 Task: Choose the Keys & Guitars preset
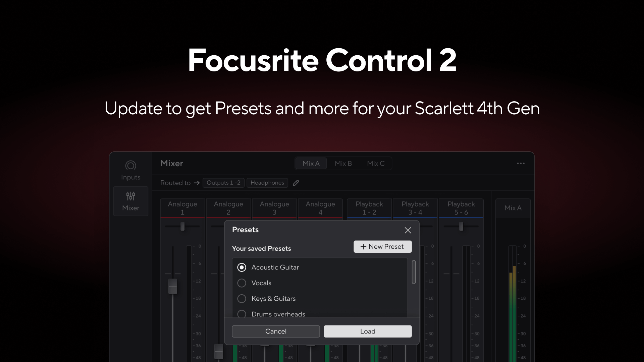241,298
